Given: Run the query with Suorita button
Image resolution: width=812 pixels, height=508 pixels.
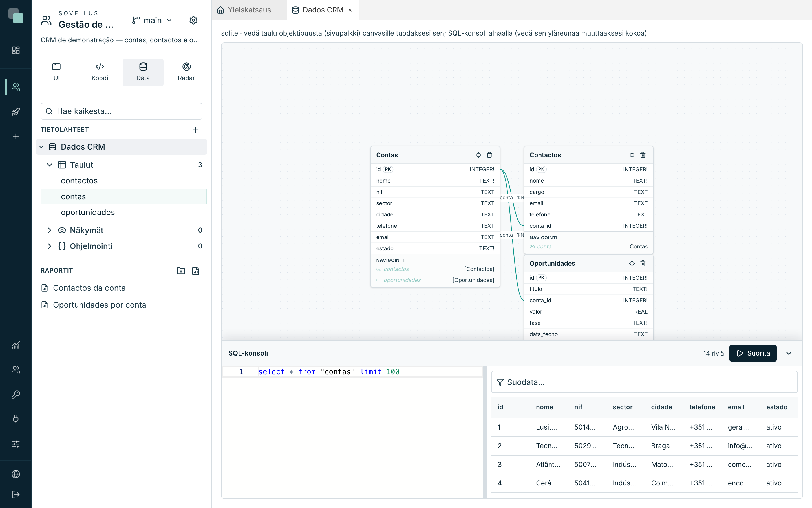Looking at the screenshot, I should pyautogui.click(x=753, y=353).
